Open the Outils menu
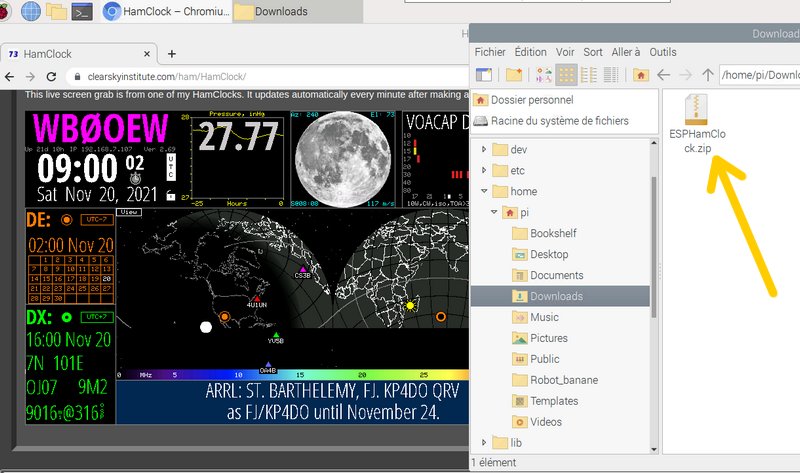Image resolution: width=800 pixels, height=473 pixels. (663, 52)
